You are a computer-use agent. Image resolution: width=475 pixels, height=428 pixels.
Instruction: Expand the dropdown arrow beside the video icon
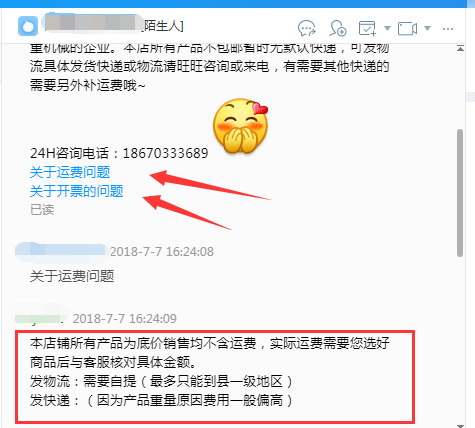[x=427, y=28]
